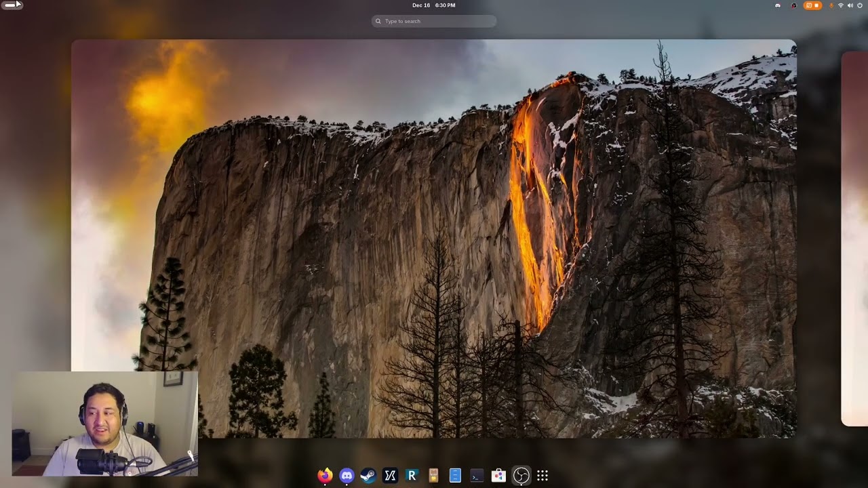Viewport: 868px width, 488px height.
Task: Open the teal R-logo app in dock
Action: point(412,476)
